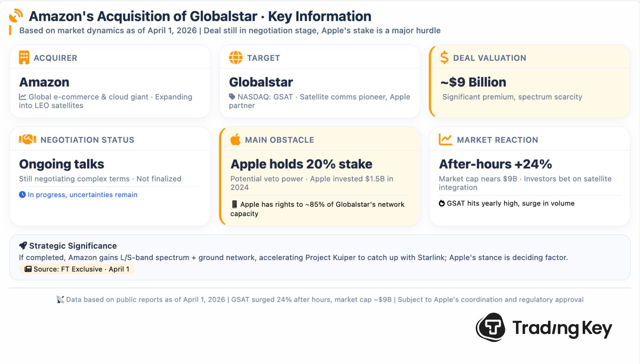The width and height of the screenshot is (640, 364).
Task: Click the TradingKey logo emblem
Action: point(490,328)
